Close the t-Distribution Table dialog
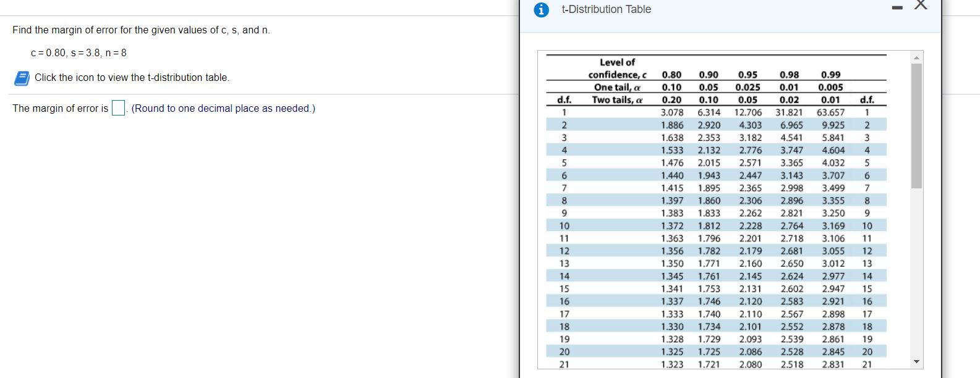Image resolution: width=980 pixels, height=378 pixels. coord(921,6)
